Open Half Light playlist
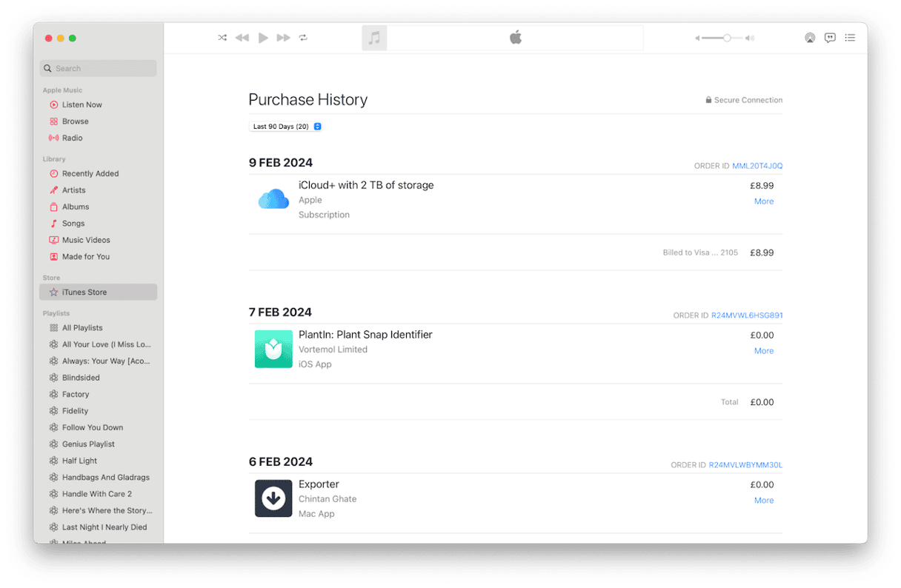 click(99, 461)
